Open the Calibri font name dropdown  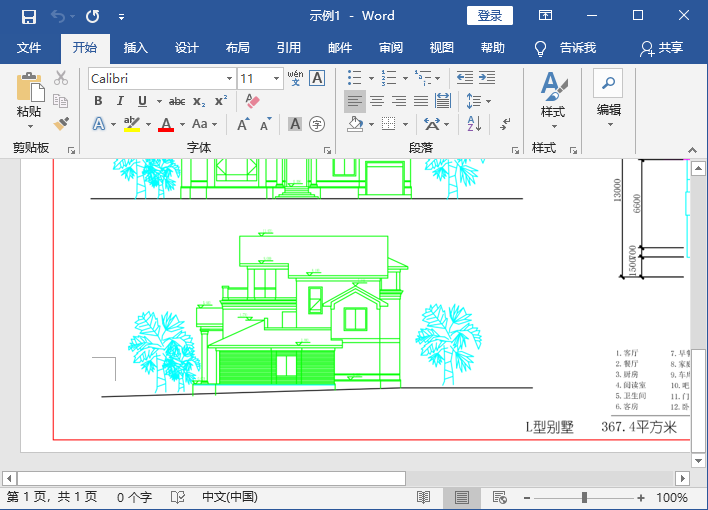228,78
